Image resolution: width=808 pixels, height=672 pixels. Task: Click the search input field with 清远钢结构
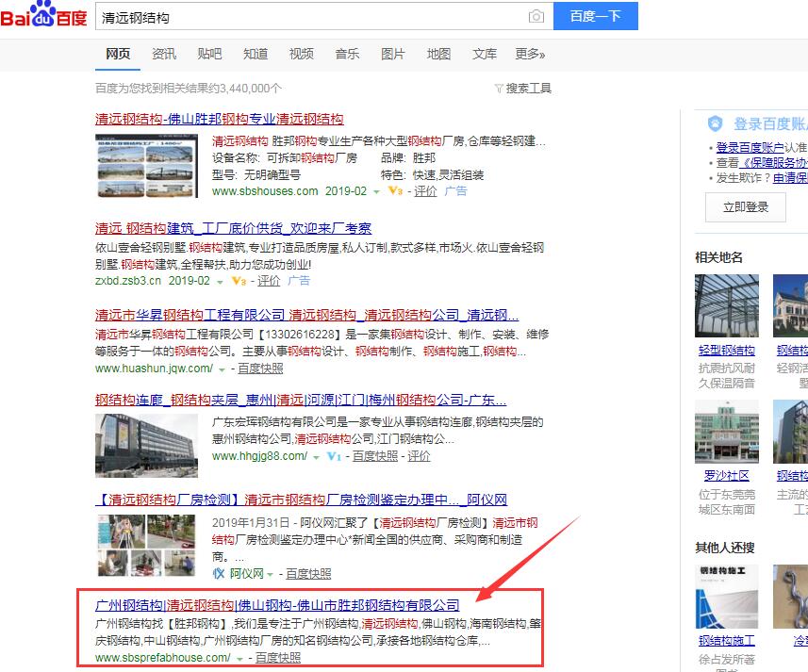point(311,17)
